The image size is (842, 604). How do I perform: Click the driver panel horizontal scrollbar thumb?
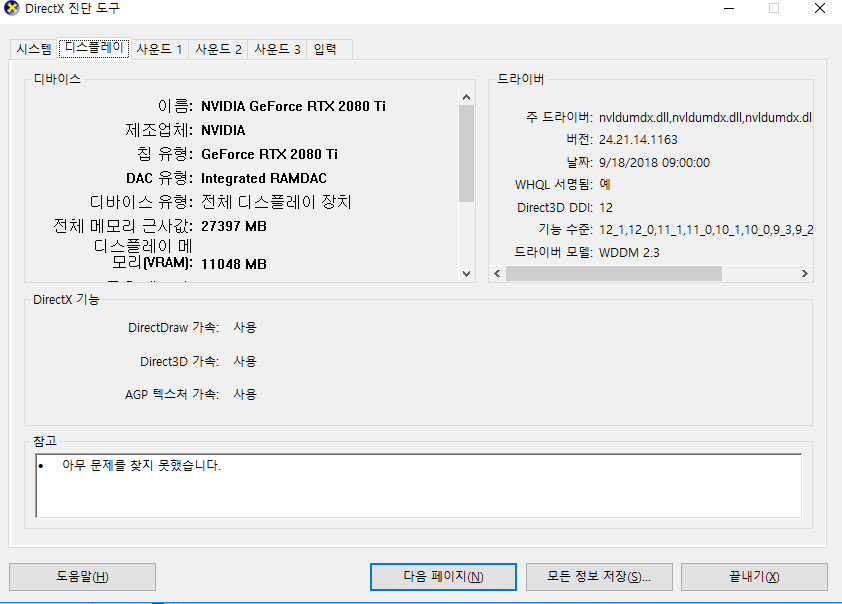(614, 274)
